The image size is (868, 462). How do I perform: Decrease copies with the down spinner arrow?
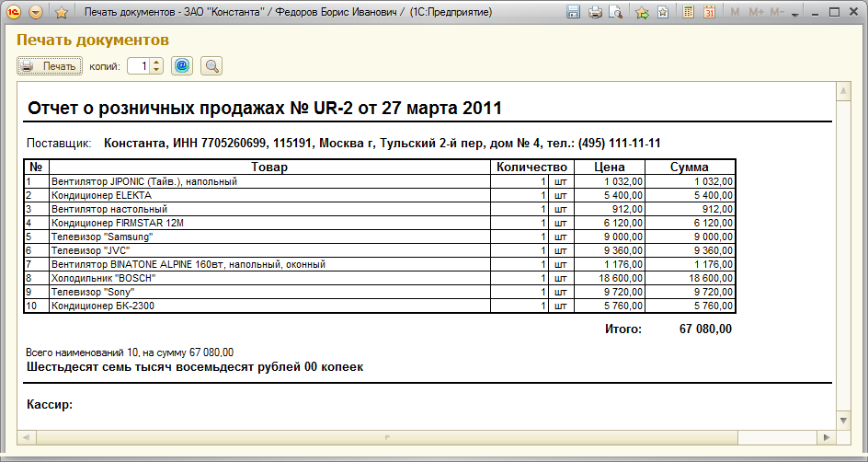157,70
